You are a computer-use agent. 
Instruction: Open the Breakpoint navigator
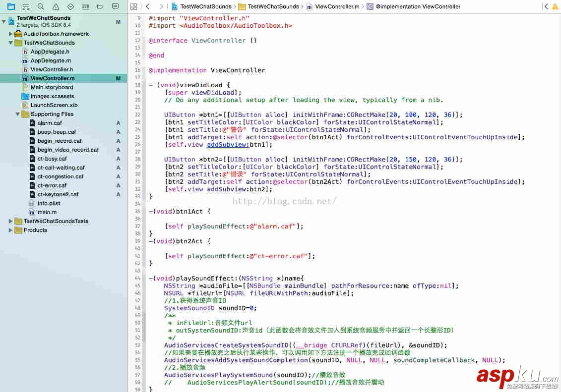(x=100, y=6)
